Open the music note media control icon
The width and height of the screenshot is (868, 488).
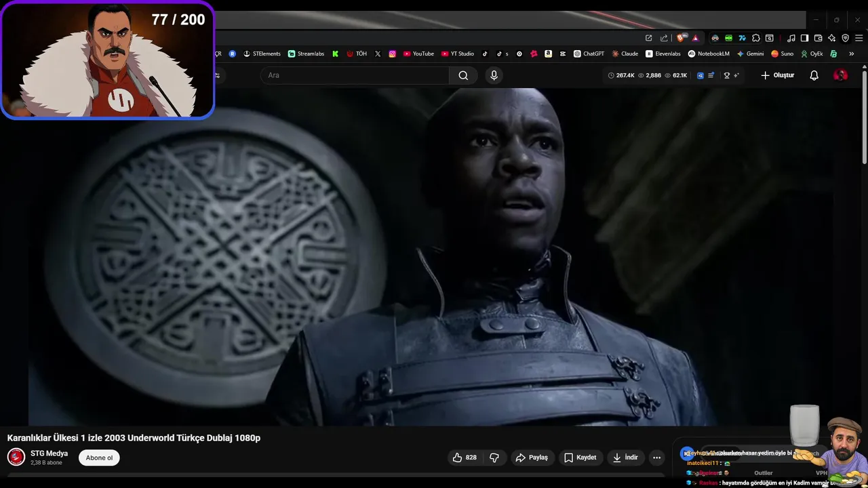791,38
